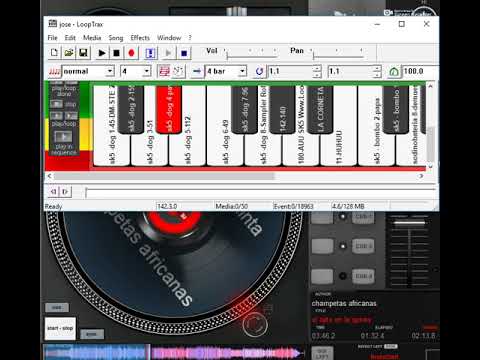Trigger the '142-140' black key
This screenshot has width=480, height=360.
pos(282,109)
